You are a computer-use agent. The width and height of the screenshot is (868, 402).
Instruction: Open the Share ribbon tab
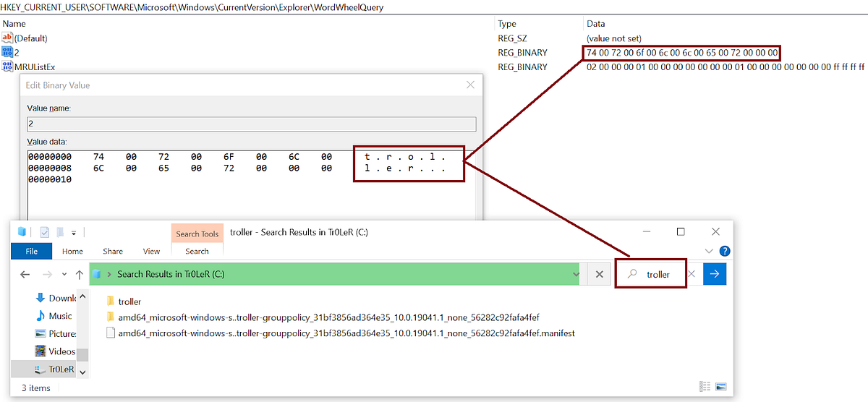point(113,251)
